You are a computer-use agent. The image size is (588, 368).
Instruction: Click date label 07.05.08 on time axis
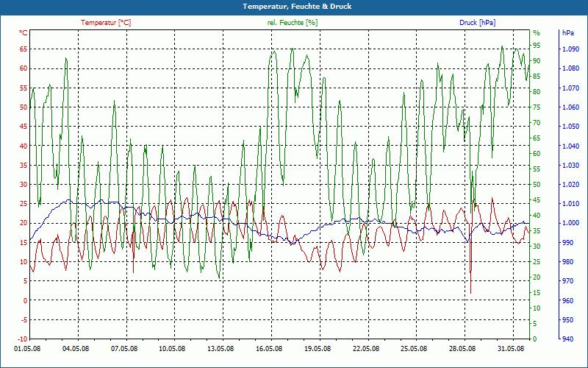[x=123, y=348]
